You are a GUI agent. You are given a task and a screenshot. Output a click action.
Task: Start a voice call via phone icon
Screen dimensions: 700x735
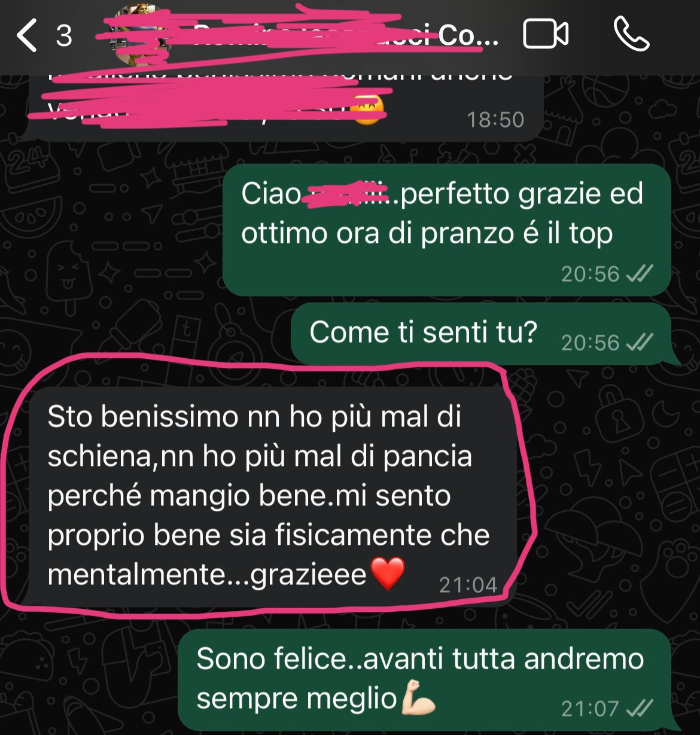pos(631,34)
